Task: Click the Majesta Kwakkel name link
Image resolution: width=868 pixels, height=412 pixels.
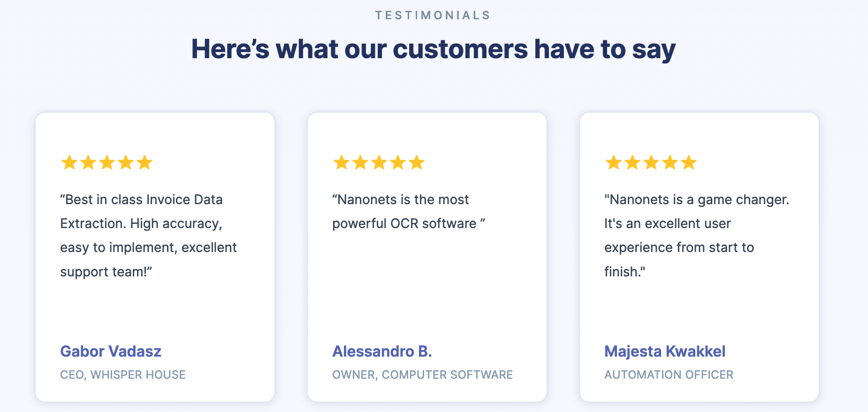Action: pyautogui.click(x=665, y=351)
